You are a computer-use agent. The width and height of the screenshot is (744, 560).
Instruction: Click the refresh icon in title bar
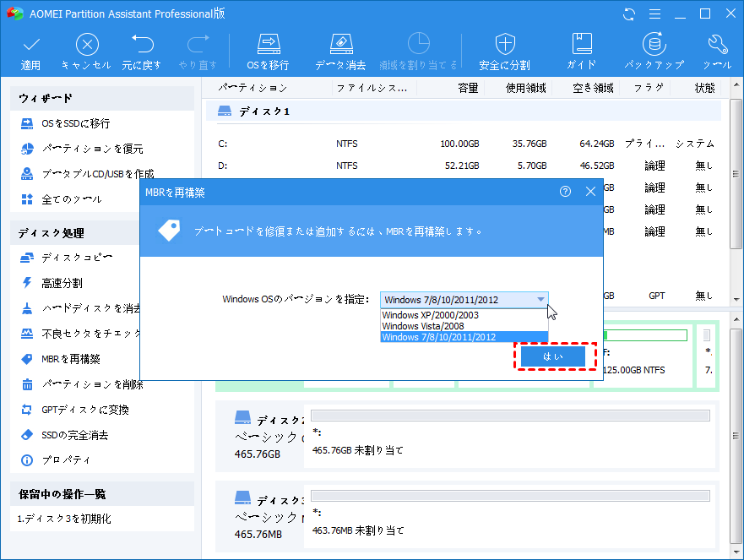pyautogui.click(x=629, y=14)
